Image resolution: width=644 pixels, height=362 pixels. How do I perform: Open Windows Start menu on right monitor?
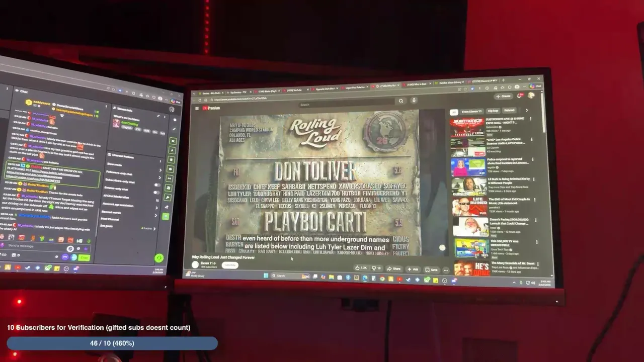[x=266, y=276]
